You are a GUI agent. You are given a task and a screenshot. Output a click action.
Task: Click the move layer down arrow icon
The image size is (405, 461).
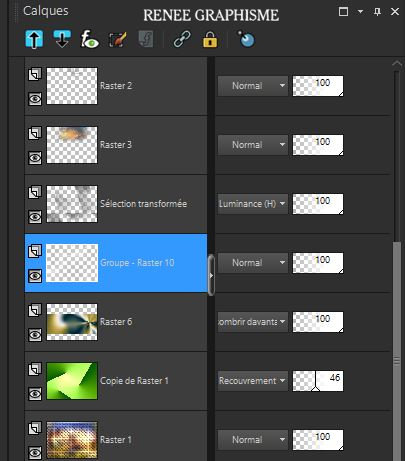pyautogui.click(x=62, y=39)
